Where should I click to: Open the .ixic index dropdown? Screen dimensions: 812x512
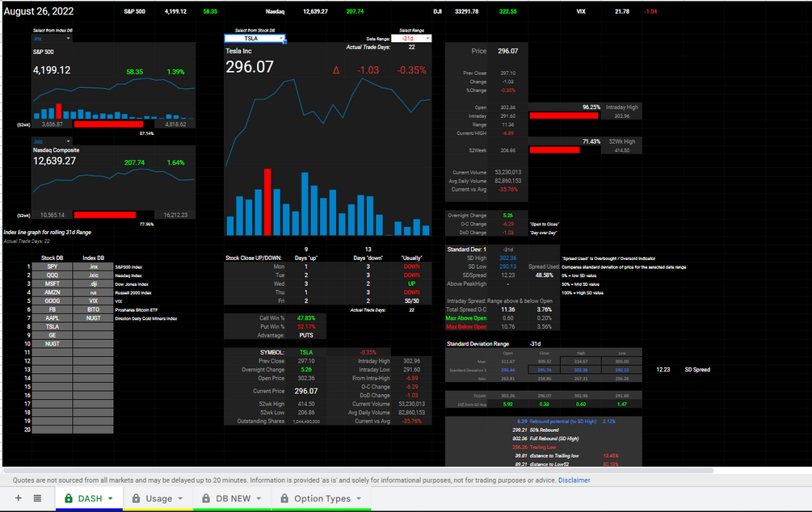coord(68,141)
